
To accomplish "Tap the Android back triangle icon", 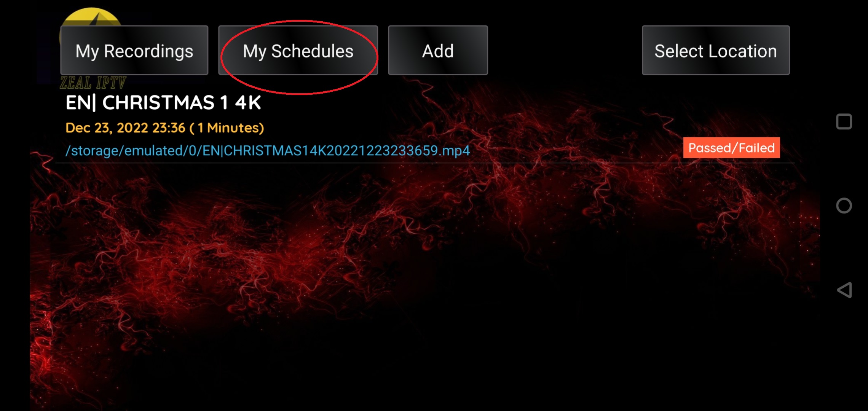I will coord(844,290).
